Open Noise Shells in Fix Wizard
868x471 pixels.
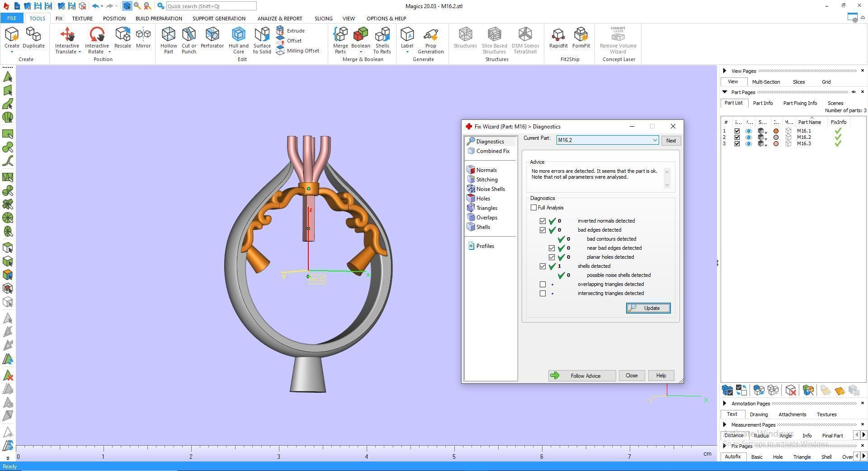pos(491,189)
